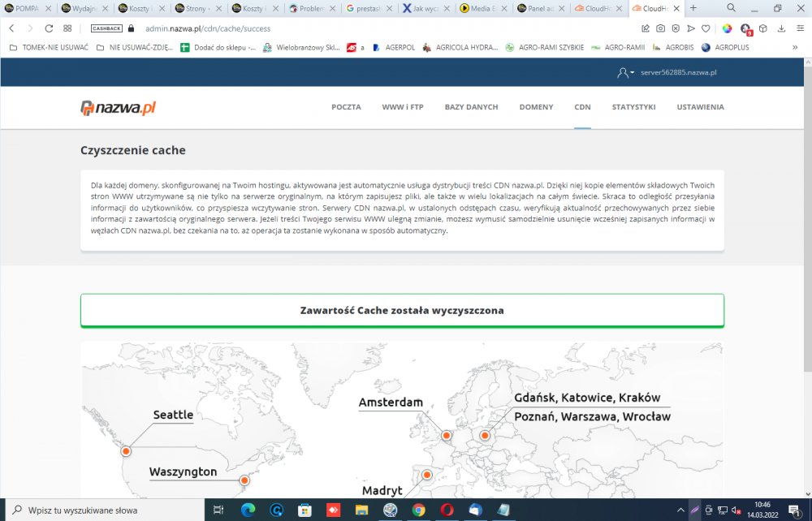Open Google Chrome from the taskbar
Viewport: 812px width, 521px height.
418,510
